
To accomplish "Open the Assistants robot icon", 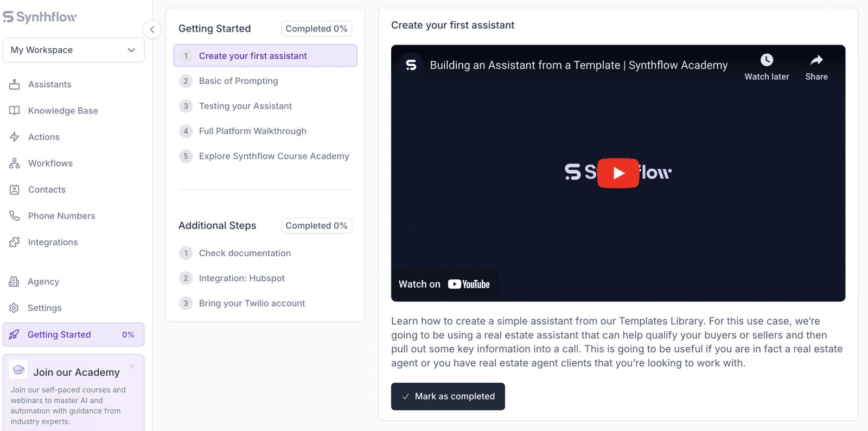I will (x=15, y=84).
